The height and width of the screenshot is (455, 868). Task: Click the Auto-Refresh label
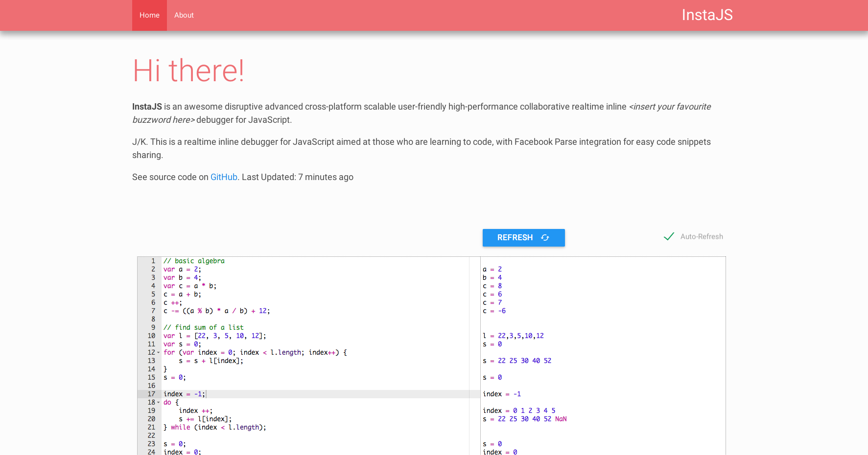(702, 237)
